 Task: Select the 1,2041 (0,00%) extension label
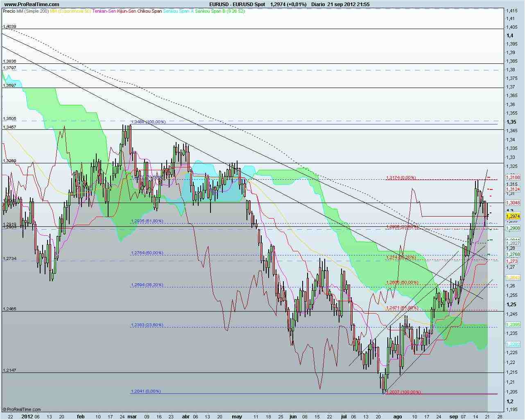pyautogui.click(x=146, y=392)
